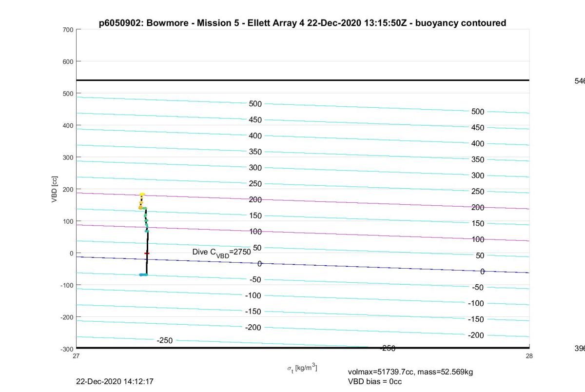
Task: Click the y-axis tick label '-100'
Action: (67, 285)
